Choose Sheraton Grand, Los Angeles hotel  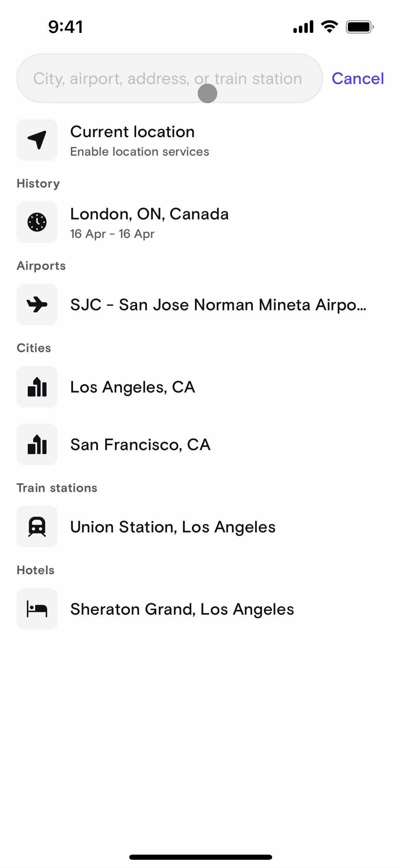click(x=182, y=609)
